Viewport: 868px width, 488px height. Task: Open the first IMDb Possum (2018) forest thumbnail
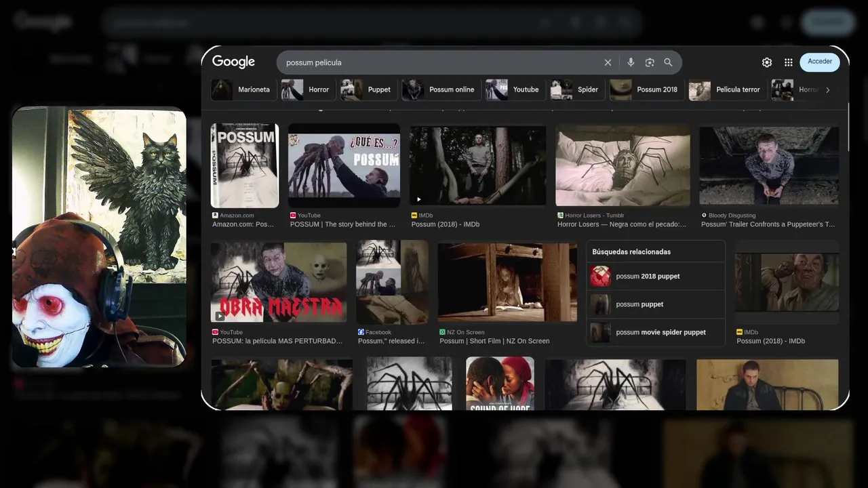477,165
